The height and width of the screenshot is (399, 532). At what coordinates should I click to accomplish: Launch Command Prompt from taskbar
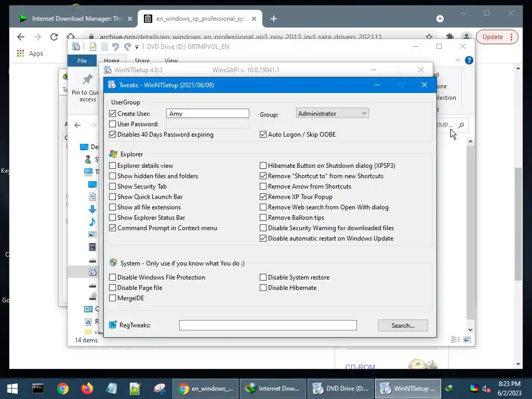point(38,389)
